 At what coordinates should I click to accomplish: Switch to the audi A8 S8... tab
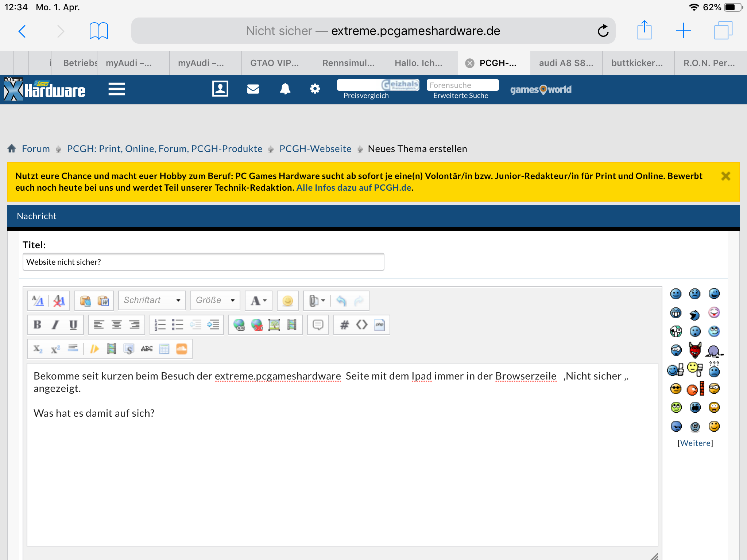tap(566, 63)
